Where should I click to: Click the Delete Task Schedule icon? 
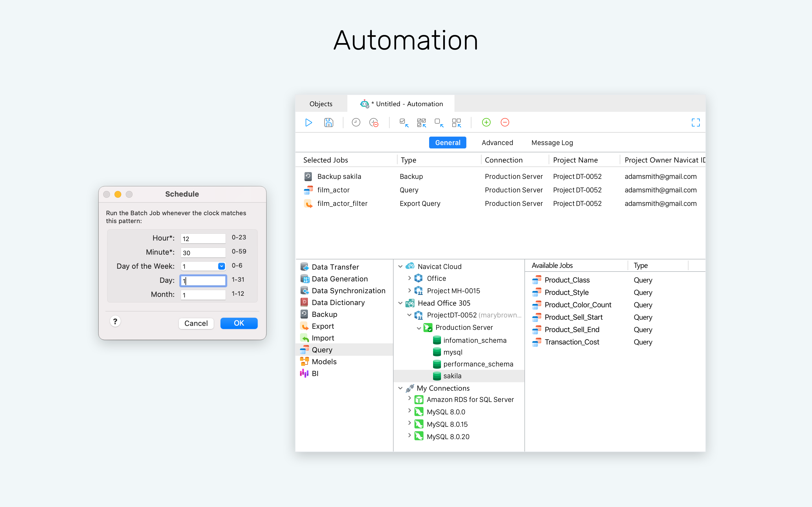tap(374, 123)
